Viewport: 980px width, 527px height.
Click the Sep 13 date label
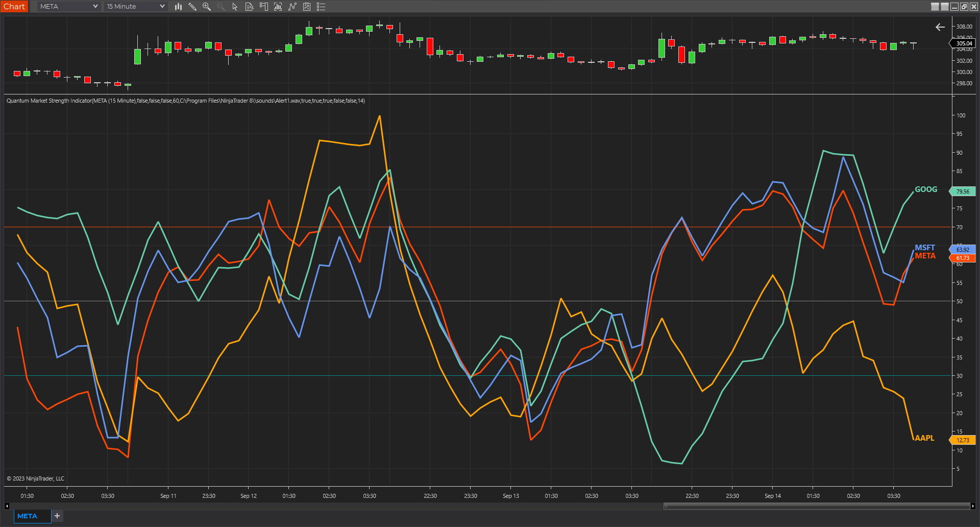[511, 496]
